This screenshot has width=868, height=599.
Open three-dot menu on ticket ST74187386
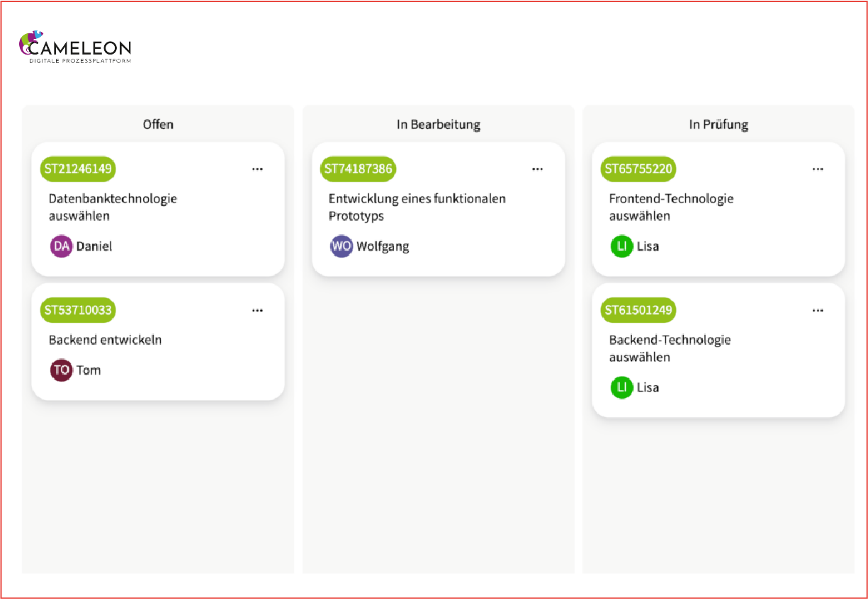[x=538, y=169]
